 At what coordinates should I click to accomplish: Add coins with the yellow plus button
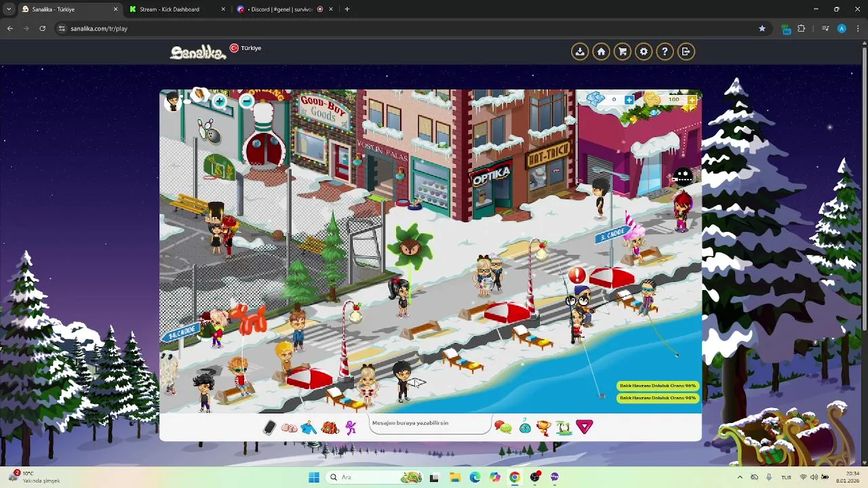click(x=692, y=100)
